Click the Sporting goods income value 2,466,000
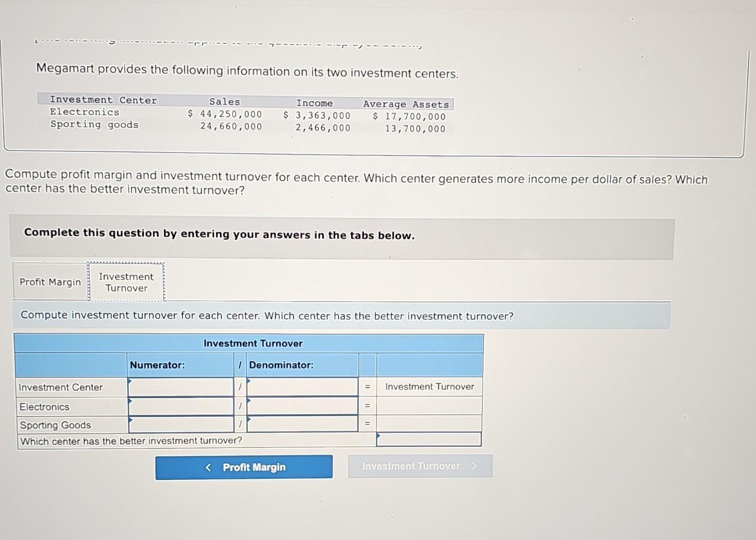This screenshot has width=756, height=540. click(x=323, y=128)
